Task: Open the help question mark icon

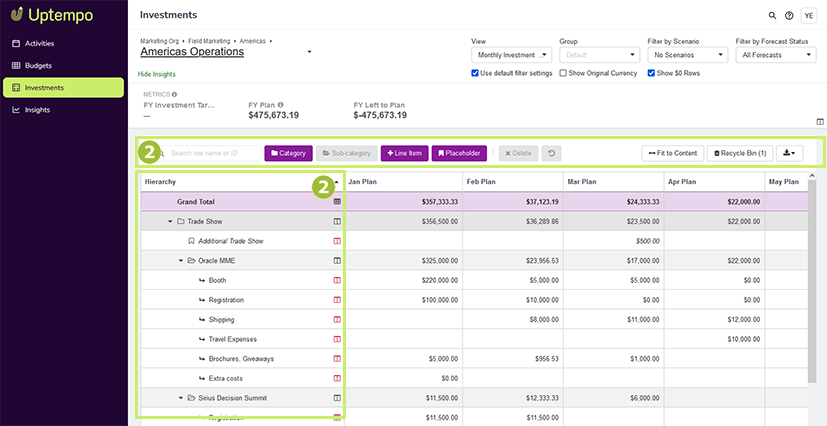Action: click(789, 16)
